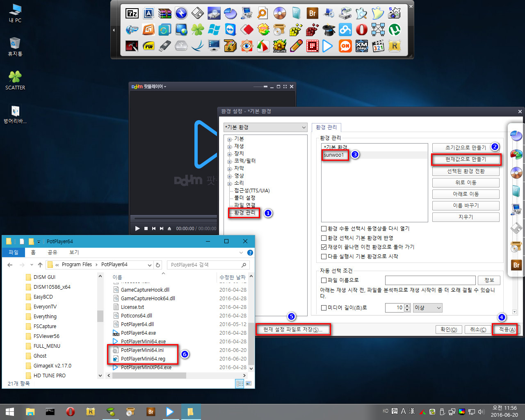This screenshot has height=420, width=525.
Task: Launch PotPlayer from the top icon dock
Action: (x=328, y=46)
